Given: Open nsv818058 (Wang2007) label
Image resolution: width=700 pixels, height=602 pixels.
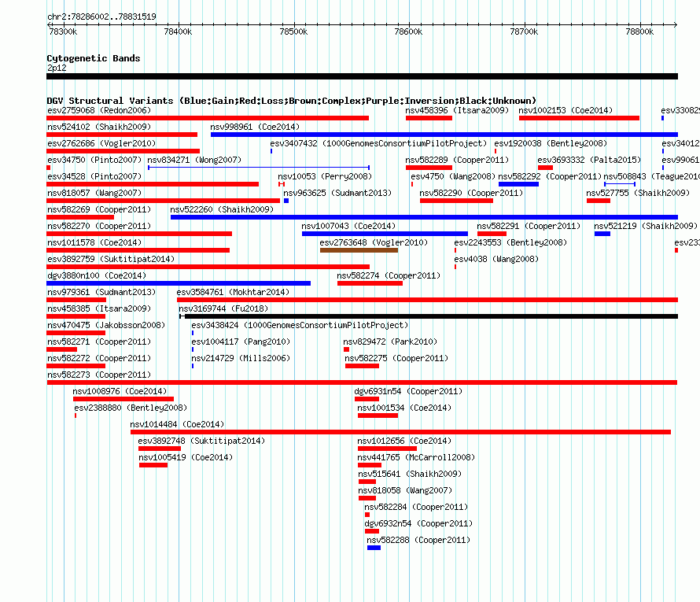Looking at the screenshot, I should pos(405,490).
